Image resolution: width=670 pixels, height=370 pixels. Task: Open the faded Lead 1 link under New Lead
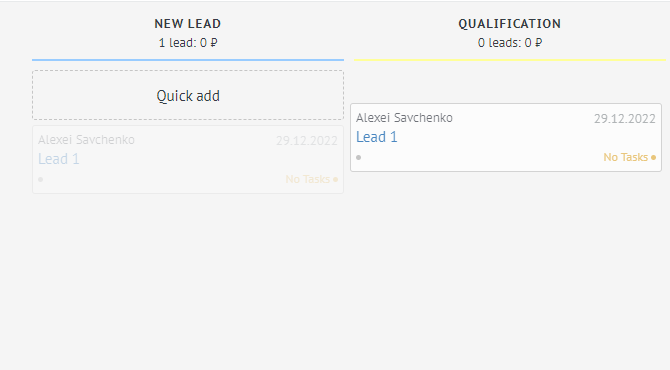click(59, 159)
